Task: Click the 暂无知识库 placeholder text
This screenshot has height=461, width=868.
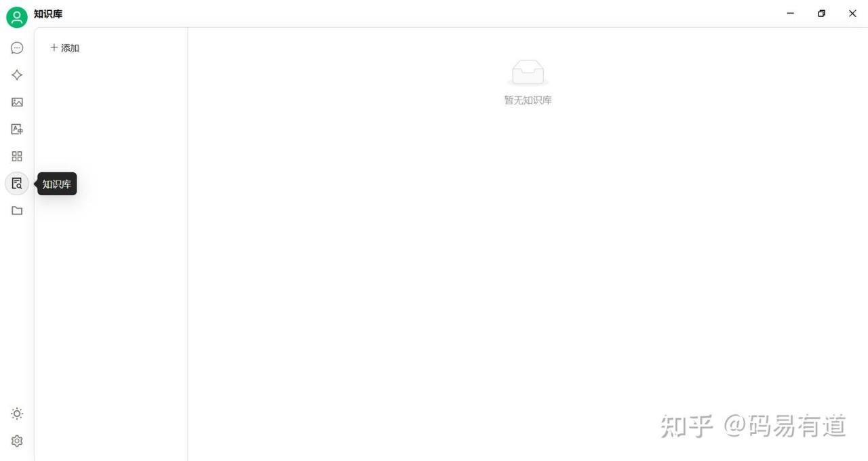Action: (x=528, y=100)
